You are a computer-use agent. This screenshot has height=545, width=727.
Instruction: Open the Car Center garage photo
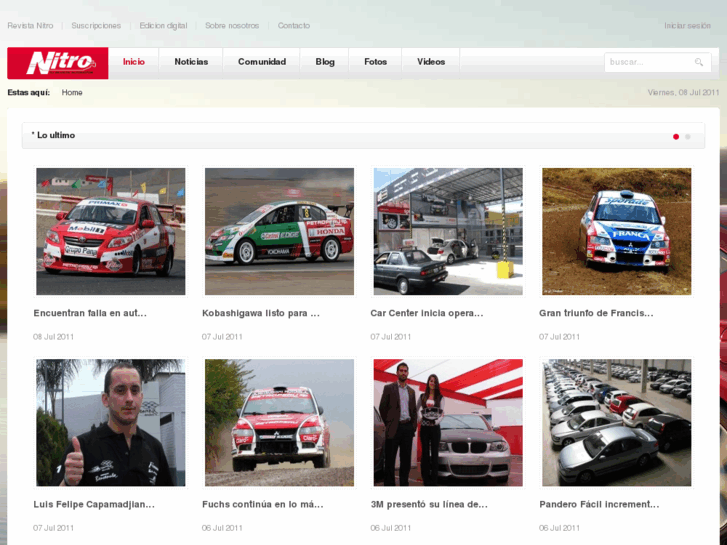448,231
